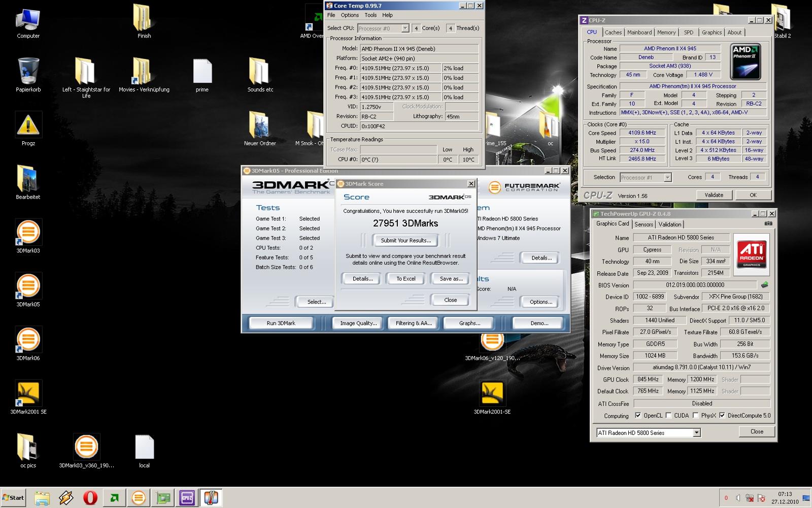This screenshot has width=812, height=508.
Task: Click the Graphs button in 3DMark05
Action: click(x=469, y=323)
